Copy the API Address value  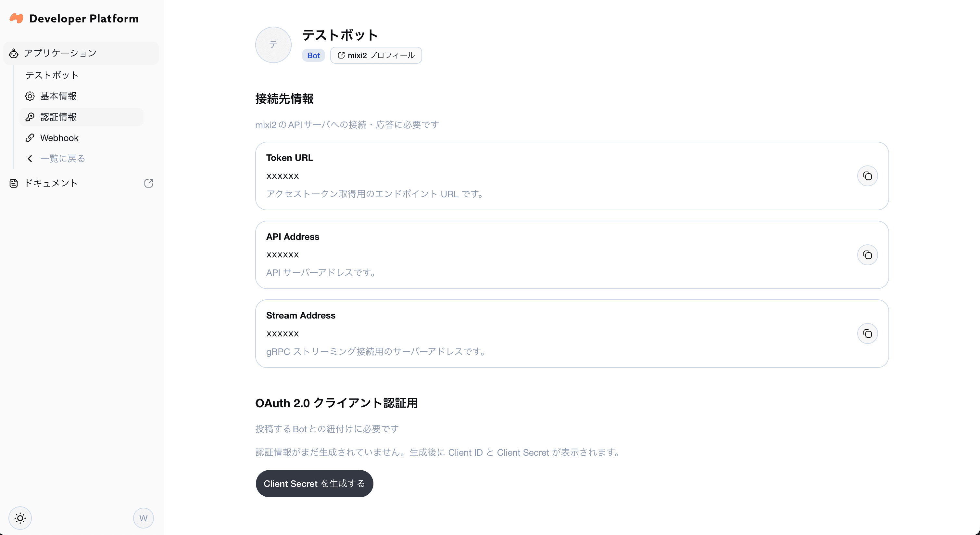(867, 255)
